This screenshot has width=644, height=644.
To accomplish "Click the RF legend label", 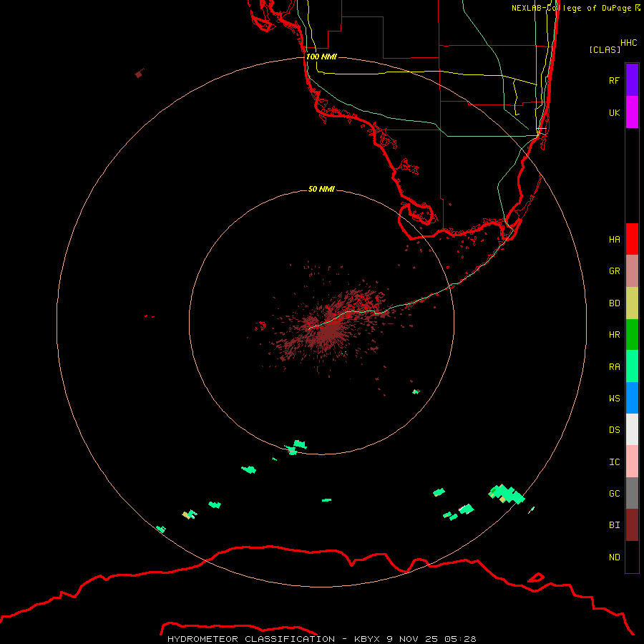I will 614,81.
